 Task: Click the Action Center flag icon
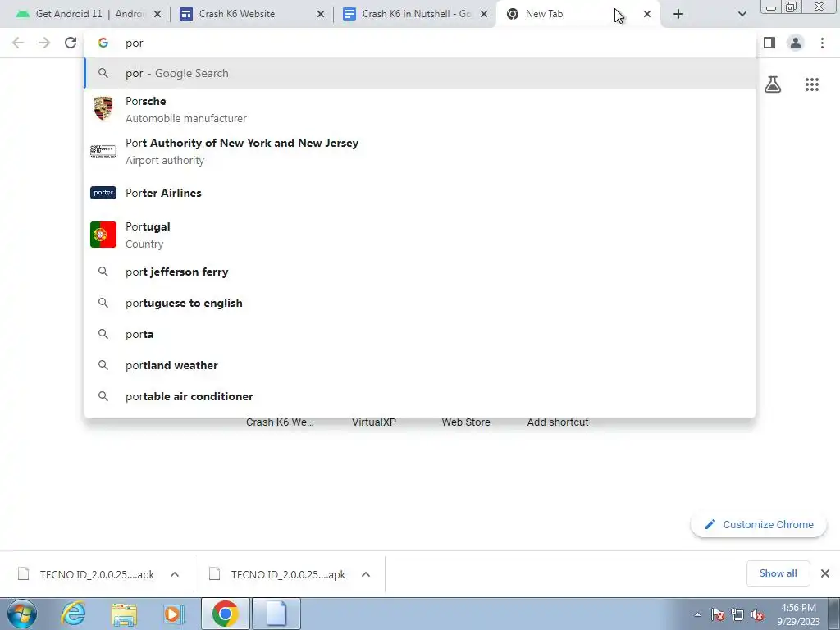click(718, 615)
